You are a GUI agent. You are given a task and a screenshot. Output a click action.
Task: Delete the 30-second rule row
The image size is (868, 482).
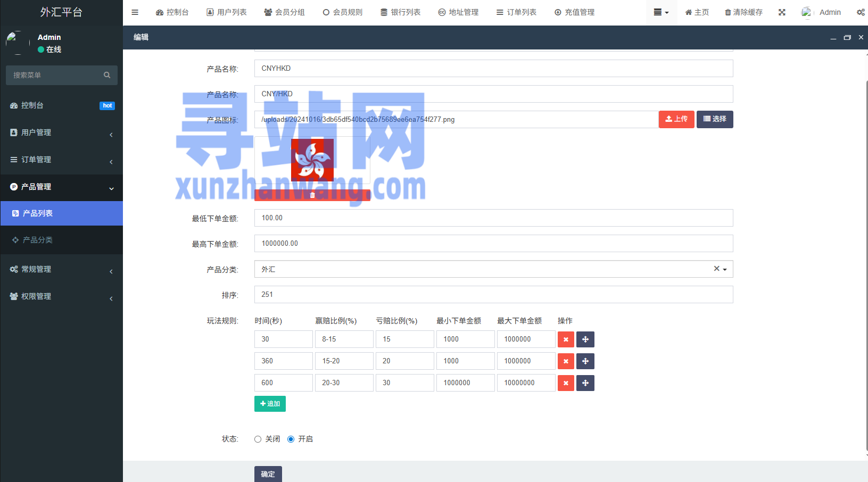[566, 339]
